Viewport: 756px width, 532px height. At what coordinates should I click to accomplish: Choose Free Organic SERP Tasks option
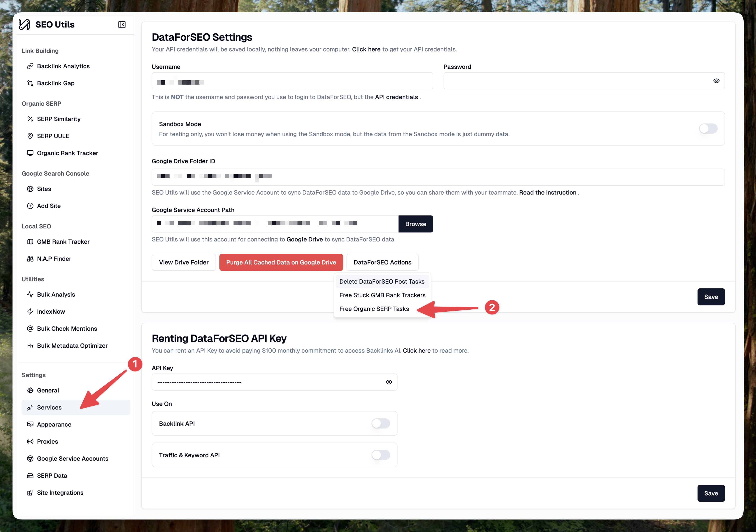point(374,309)
